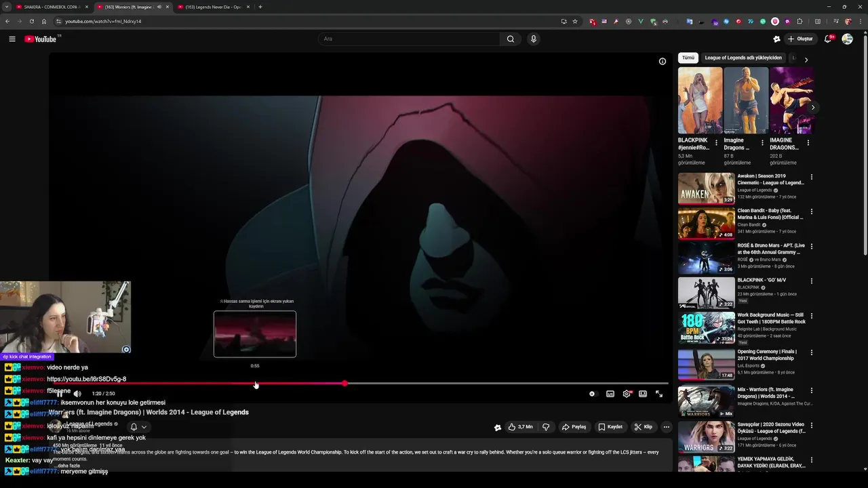Viewport: 868px width, 488px height.
Task: Enter fullscreen mode
Action: (659, 394)
